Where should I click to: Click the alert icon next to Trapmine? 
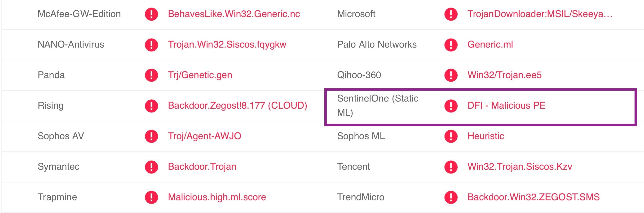(151, 197)
